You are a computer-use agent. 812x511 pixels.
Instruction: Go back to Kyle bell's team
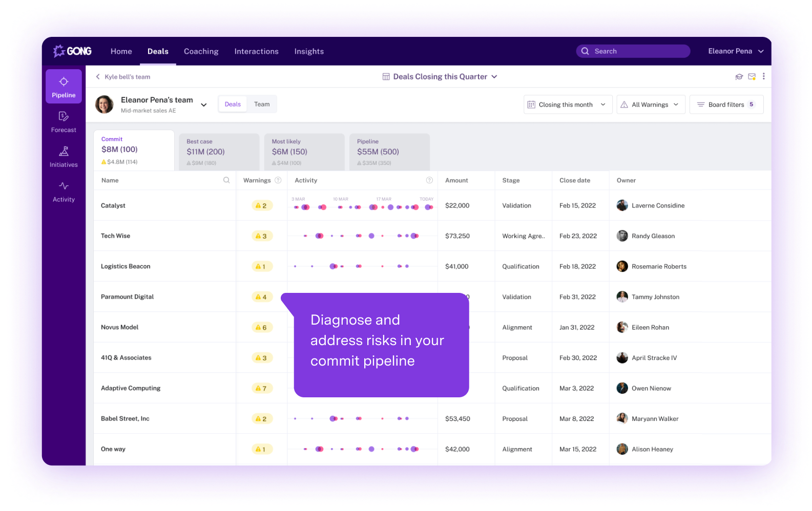pyautogui.click(x=123, y=77)
